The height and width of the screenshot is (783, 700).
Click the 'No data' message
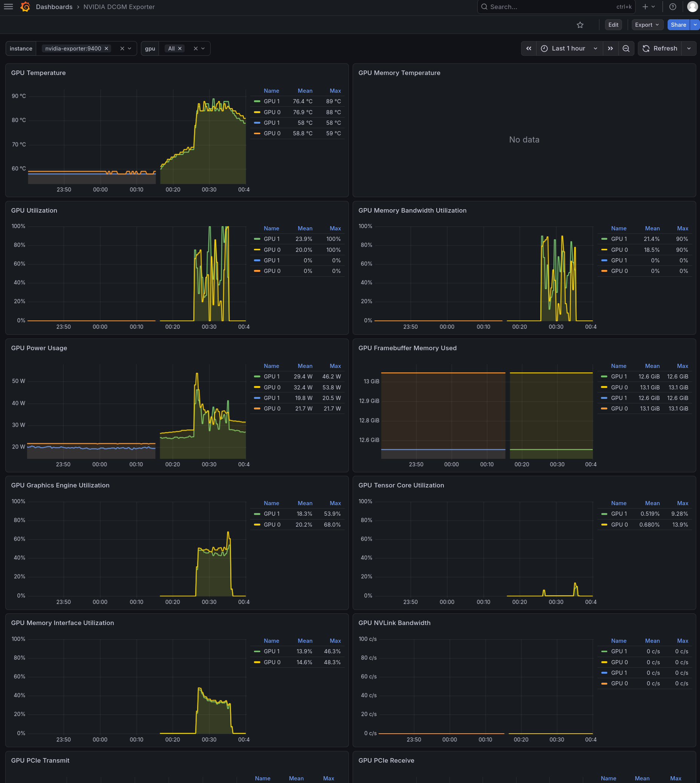pyautogui.click(x=524, y=139)
